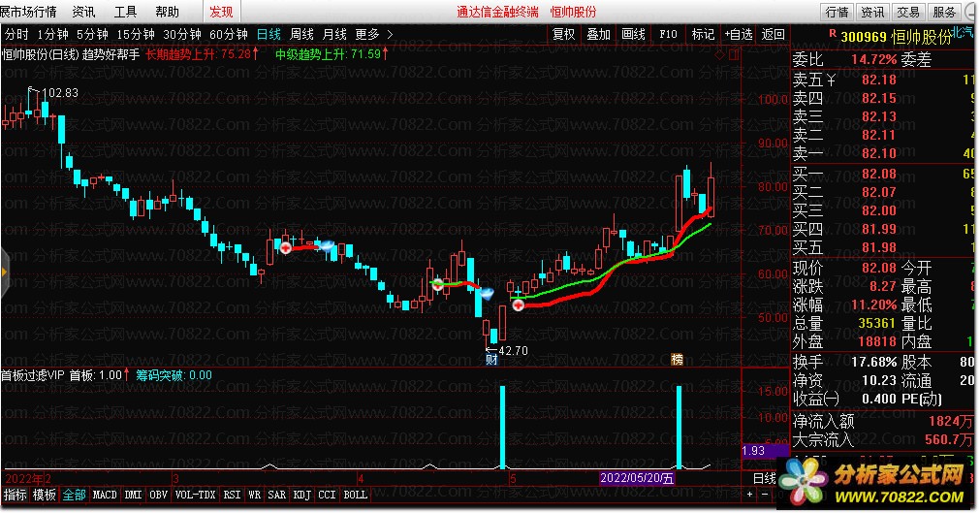The width and height of the screenshot is (980, 513).
Task: Click the diamond icon at chart top right
Action: click(720, 54)
